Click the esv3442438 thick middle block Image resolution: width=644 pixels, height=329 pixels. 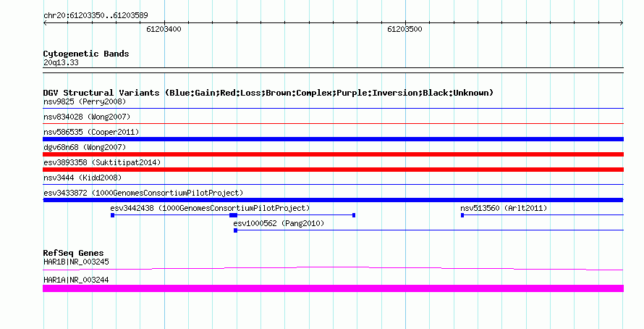pyautogui.click(x=233, y=215)
